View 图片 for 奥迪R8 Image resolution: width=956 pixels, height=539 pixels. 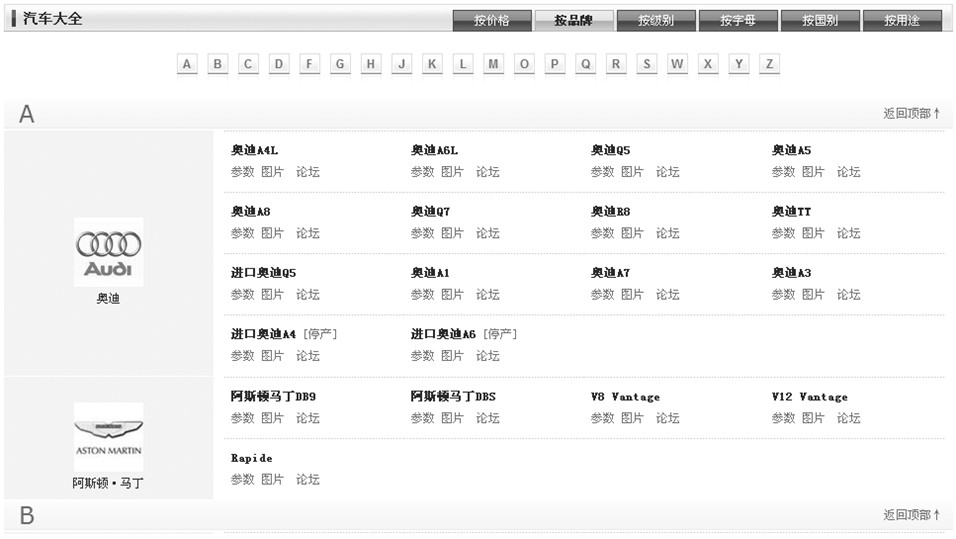(632, 233)
